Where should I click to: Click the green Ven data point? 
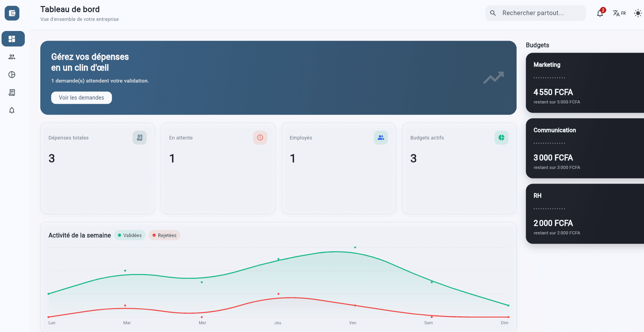coord(355,247)
